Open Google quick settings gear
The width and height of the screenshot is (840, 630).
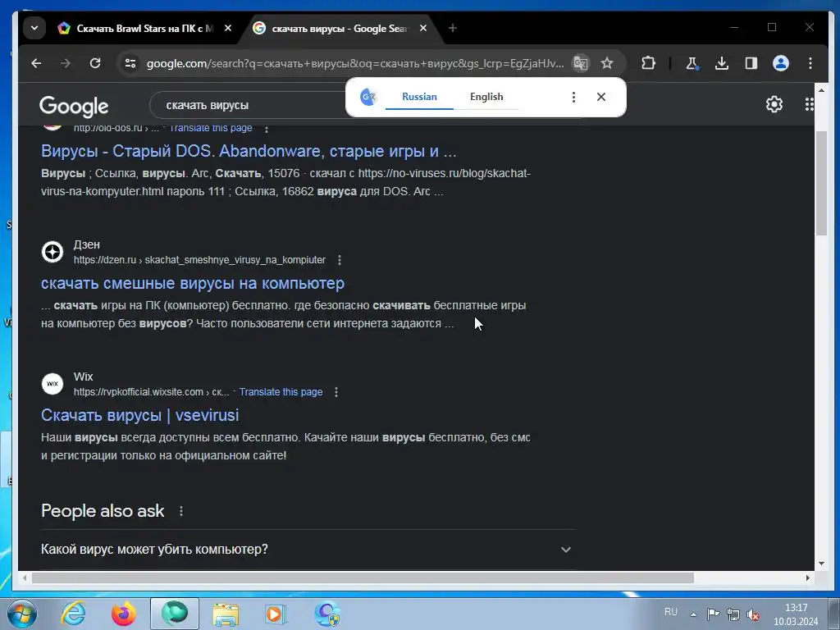pos(774,104)
